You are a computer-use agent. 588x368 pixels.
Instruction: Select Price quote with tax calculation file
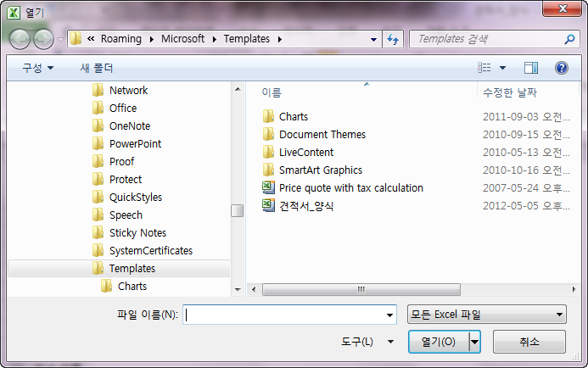pos(351,188)
